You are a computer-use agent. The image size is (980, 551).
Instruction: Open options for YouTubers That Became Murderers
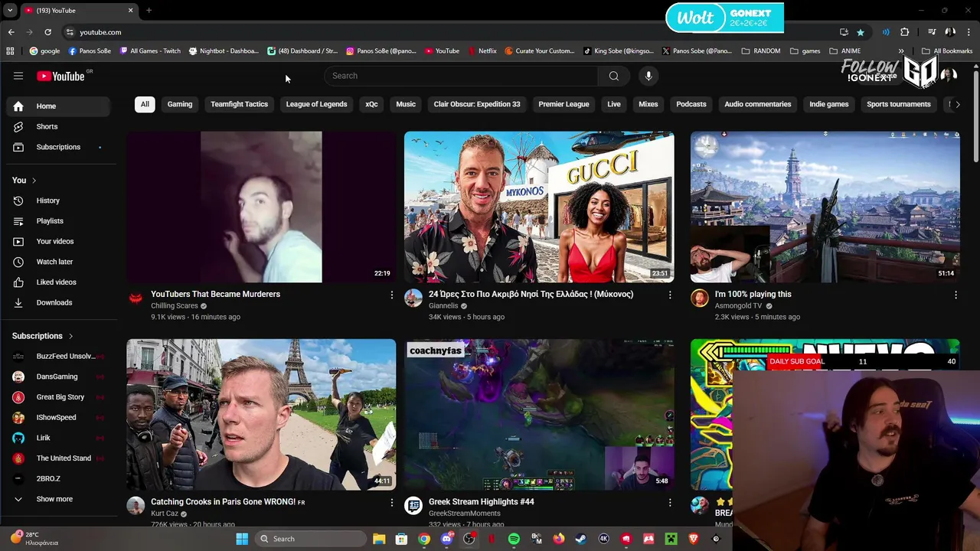pos(391,295)
